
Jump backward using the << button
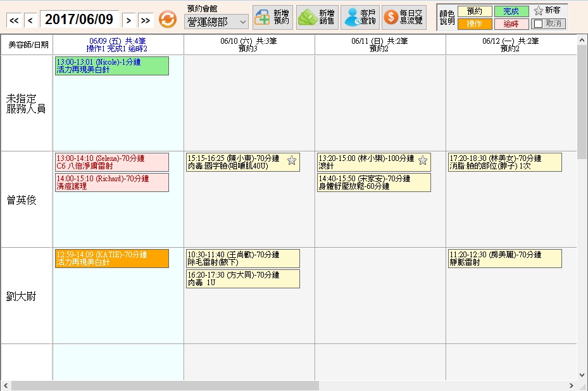tap(14, 21)
